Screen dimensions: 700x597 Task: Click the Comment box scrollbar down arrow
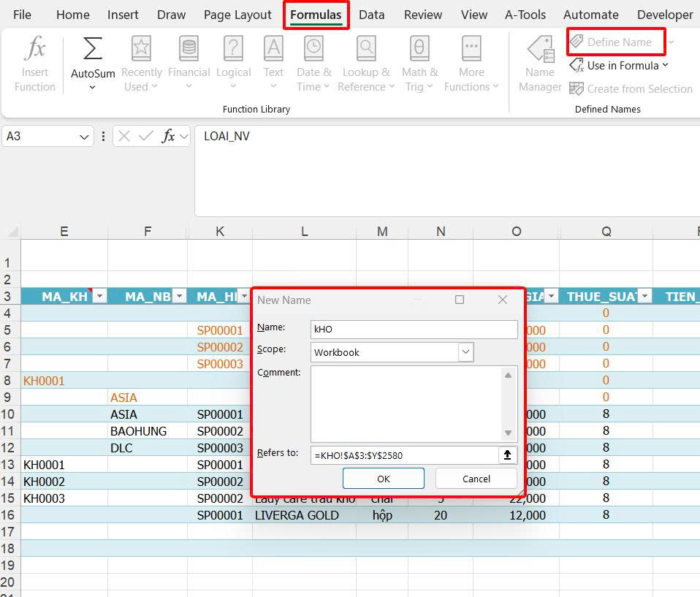508,433
